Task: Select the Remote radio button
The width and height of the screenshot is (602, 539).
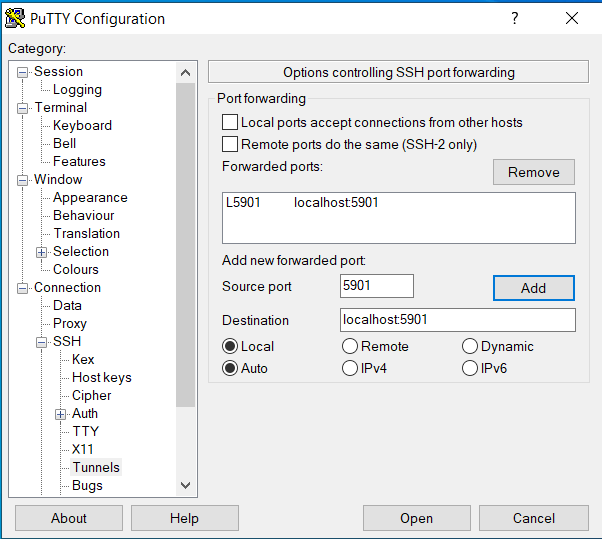Action: [350, 346]
